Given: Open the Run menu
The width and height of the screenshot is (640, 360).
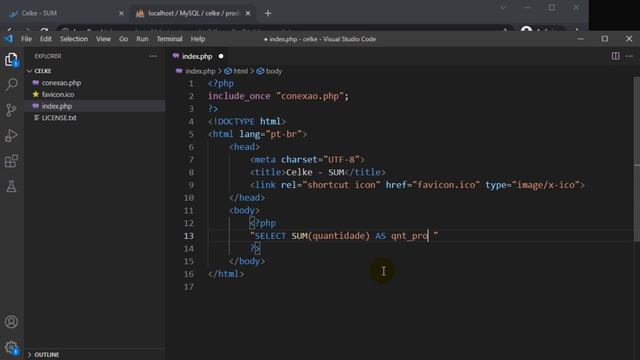Looking at the screenshot, I should (142, 39).
